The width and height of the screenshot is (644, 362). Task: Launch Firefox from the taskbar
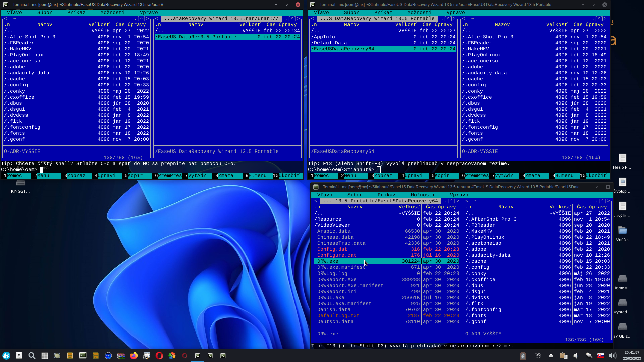click(134, 356)
